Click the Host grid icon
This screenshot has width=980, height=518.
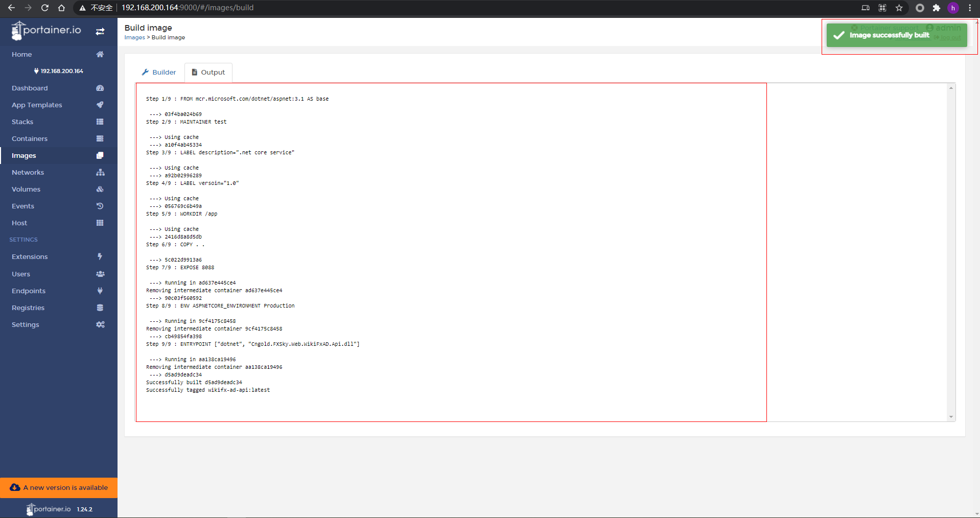pyautogui.click(x=100, y=223)
